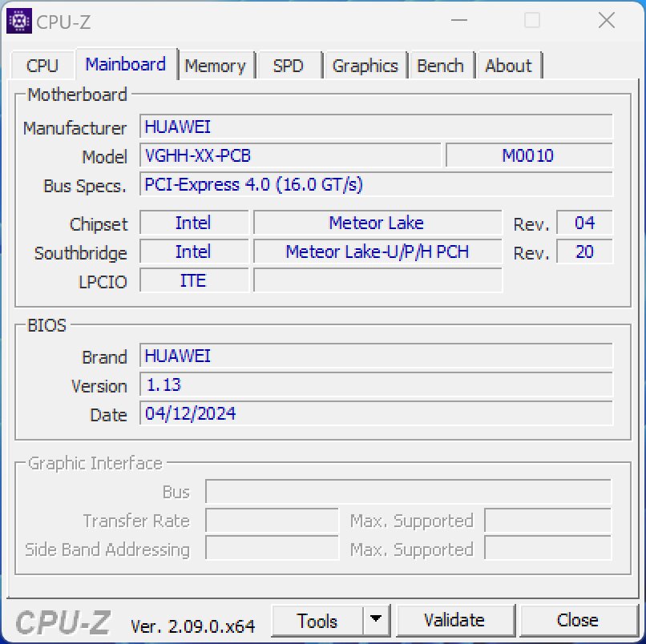Click the Model field VGHH-XX-PCB
The height and width of the screenshot is (644, 646).
click(x=290, y=155)
